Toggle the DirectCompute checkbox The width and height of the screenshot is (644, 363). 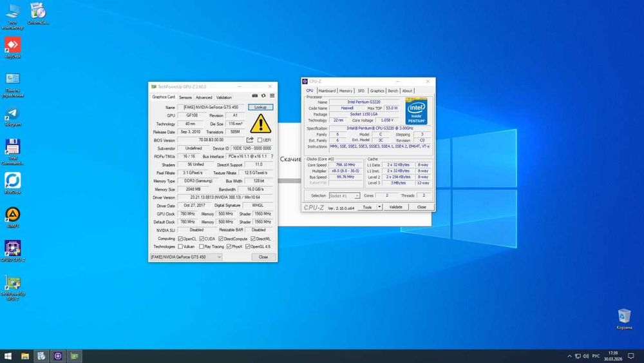pyautogui.click(x=221, y=239)
